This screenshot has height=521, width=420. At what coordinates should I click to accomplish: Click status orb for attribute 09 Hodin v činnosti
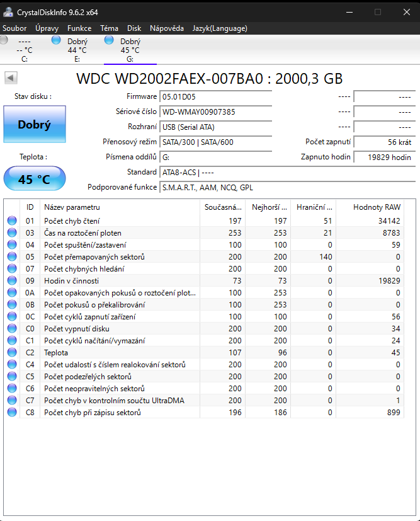coord(12,280)
